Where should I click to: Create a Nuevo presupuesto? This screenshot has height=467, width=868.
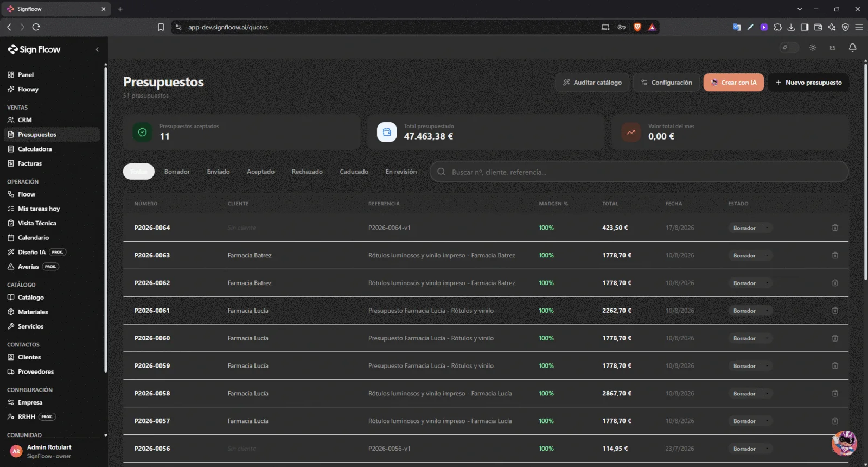[x=808, y=83]
